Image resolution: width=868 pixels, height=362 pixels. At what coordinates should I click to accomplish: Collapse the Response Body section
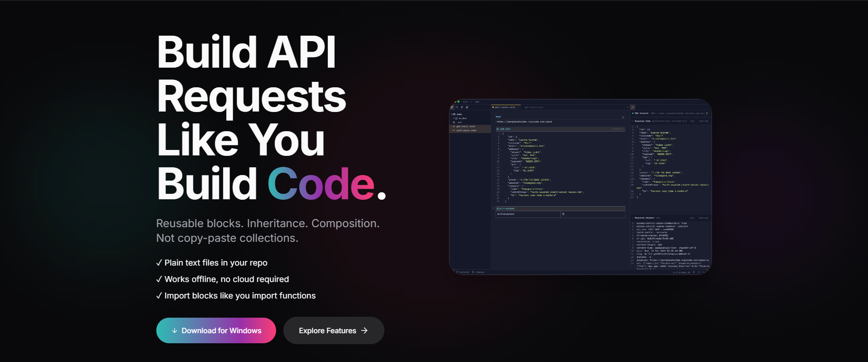(x=633, y=121)
